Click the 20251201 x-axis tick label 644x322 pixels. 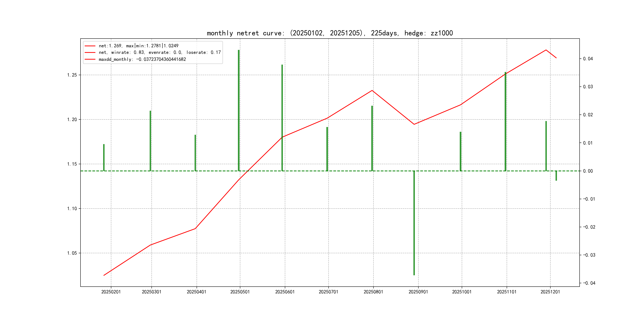tap(550, 292)
